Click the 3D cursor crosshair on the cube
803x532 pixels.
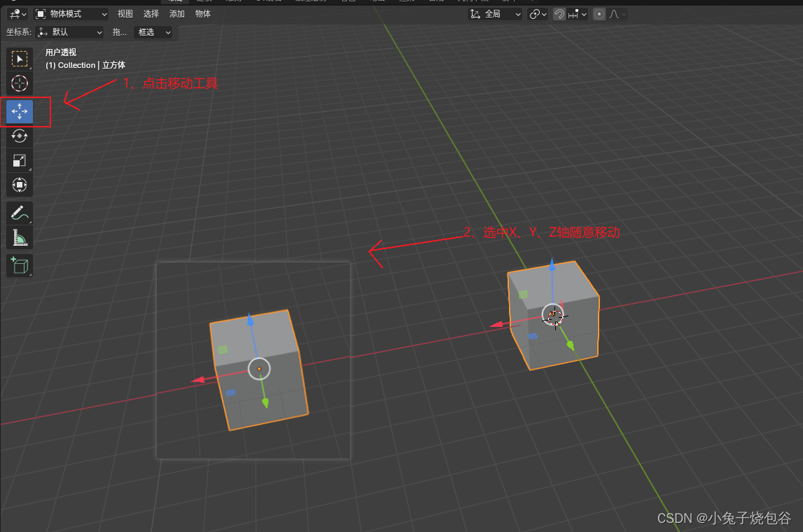pyautogui.click(x=554, y=316)
